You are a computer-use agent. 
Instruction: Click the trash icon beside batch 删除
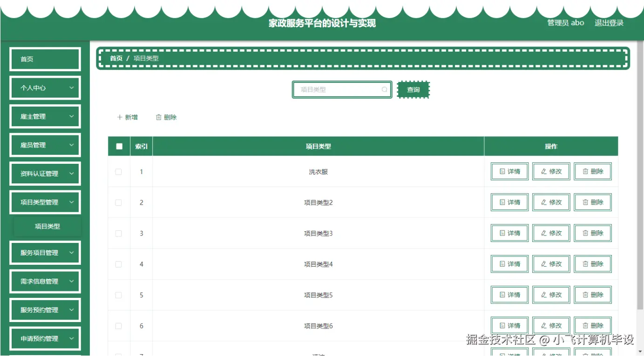(159, 117)
